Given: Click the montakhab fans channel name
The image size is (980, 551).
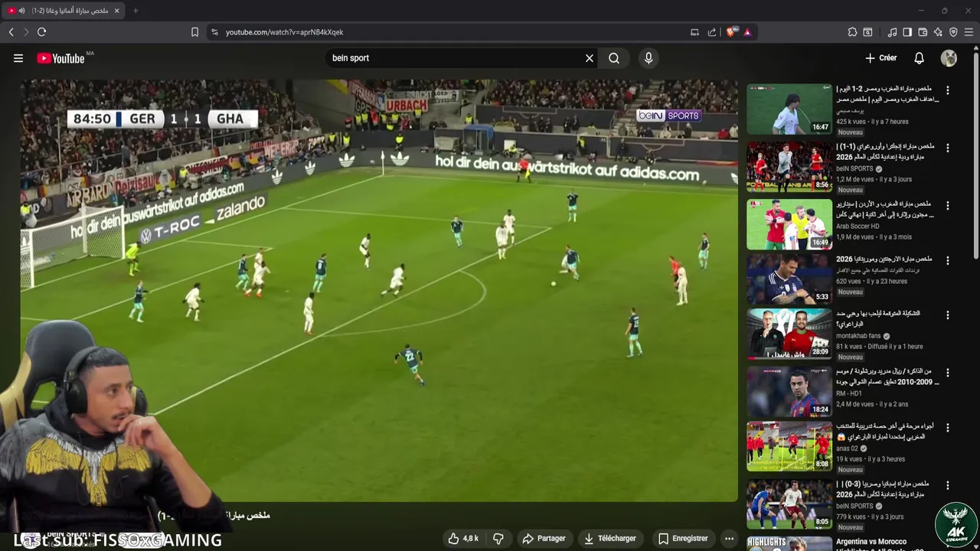Looking at the screenshot, I should [858, 336].
